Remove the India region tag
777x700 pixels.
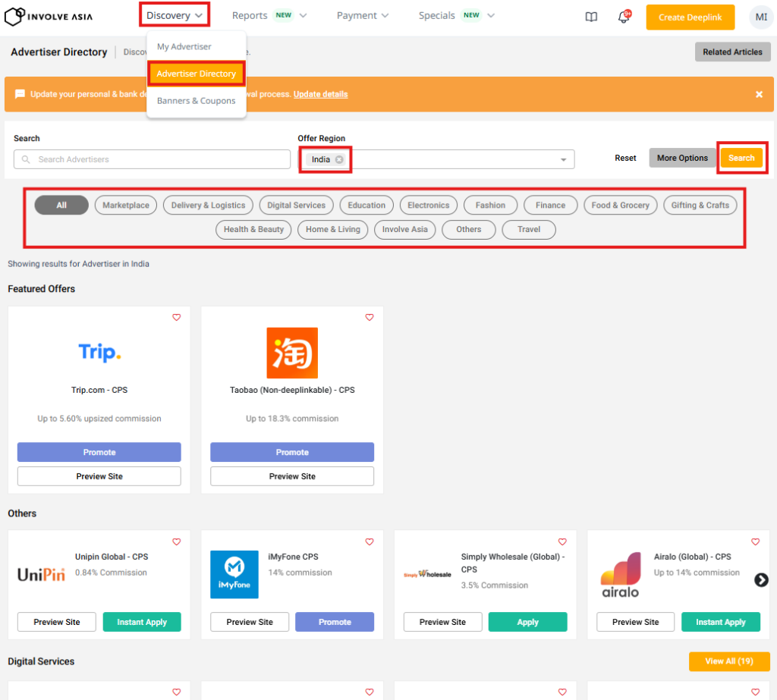click(x=339, y=159)
